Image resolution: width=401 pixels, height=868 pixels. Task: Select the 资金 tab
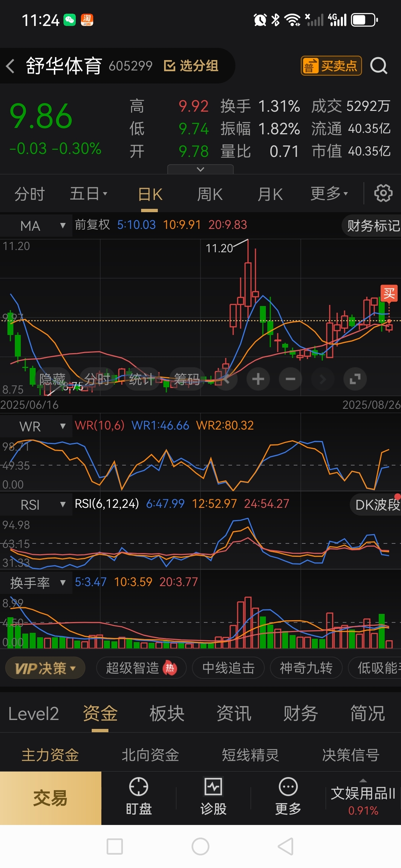click(x=100, y=714)
